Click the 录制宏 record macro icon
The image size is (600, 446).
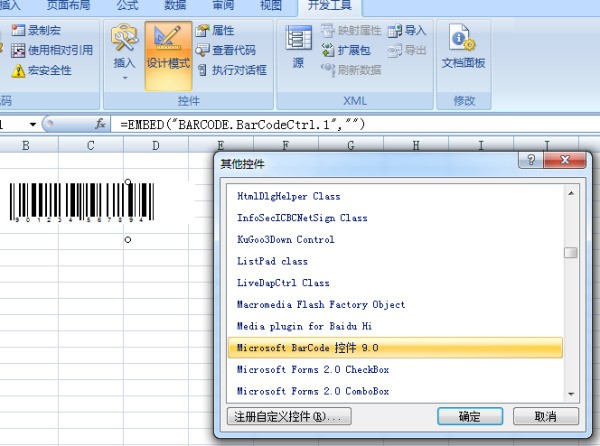click(18, 30)
